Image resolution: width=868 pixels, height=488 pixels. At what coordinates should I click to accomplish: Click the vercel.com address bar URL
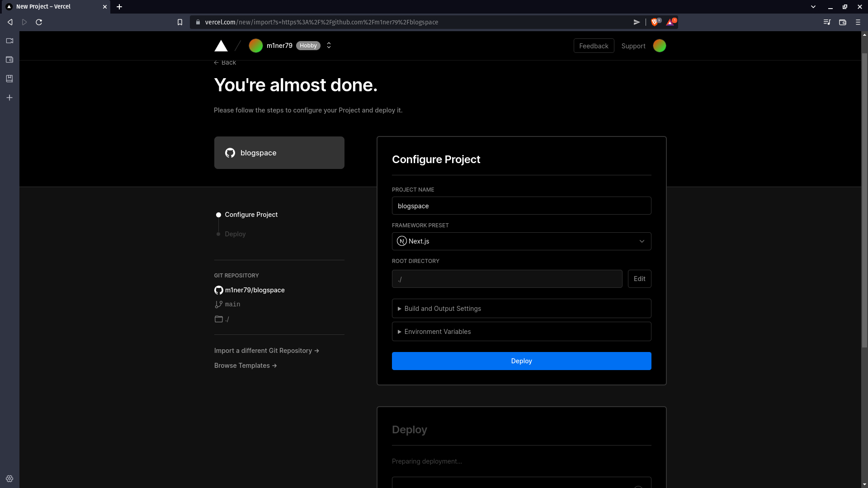click(x=321, y=22)
